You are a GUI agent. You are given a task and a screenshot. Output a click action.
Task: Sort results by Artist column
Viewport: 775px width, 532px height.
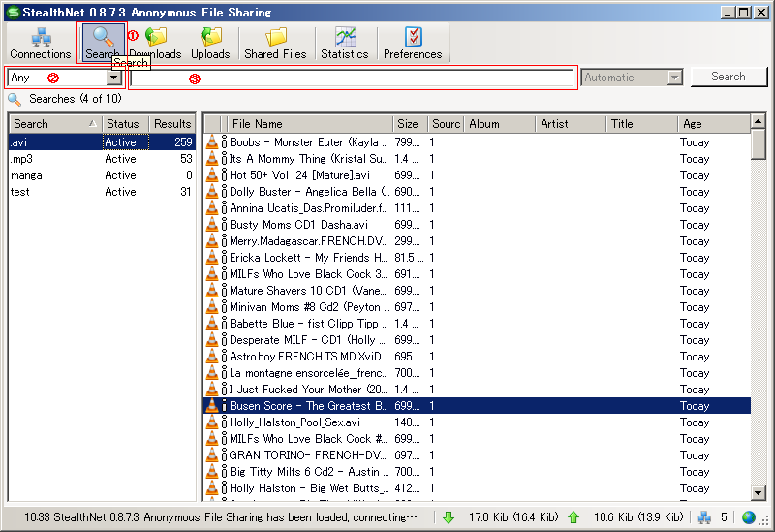coord(571,124)
